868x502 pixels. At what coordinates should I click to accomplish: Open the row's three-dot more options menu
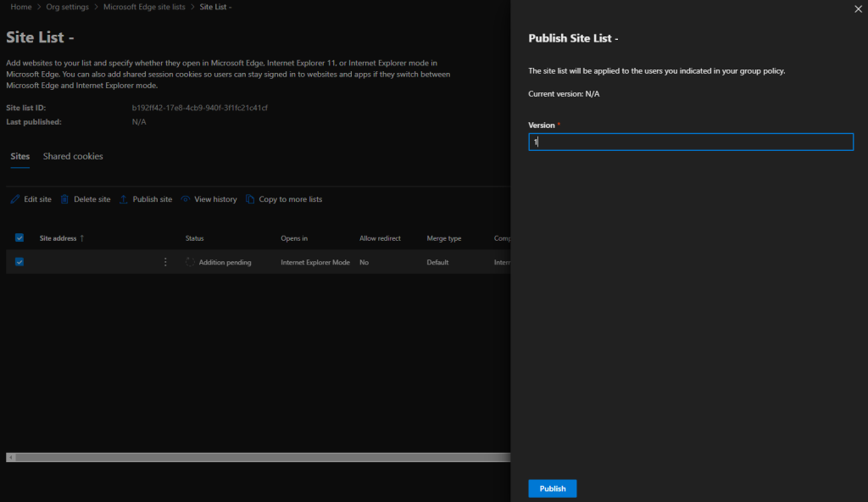click(165, 262)
